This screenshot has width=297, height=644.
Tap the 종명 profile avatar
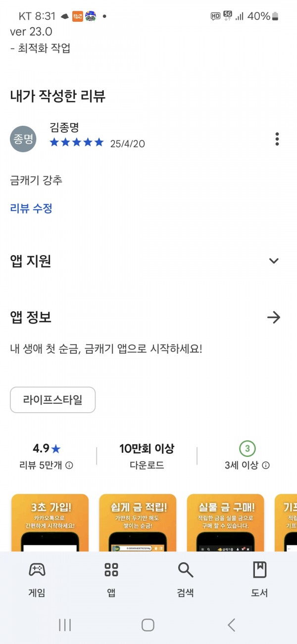click(23, 139)
